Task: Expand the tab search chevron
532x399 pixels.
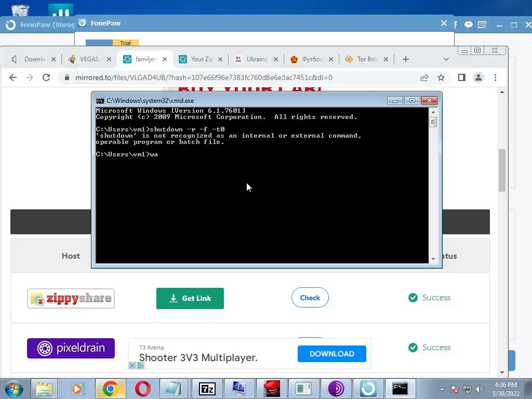Action: (x=446, y=59)
